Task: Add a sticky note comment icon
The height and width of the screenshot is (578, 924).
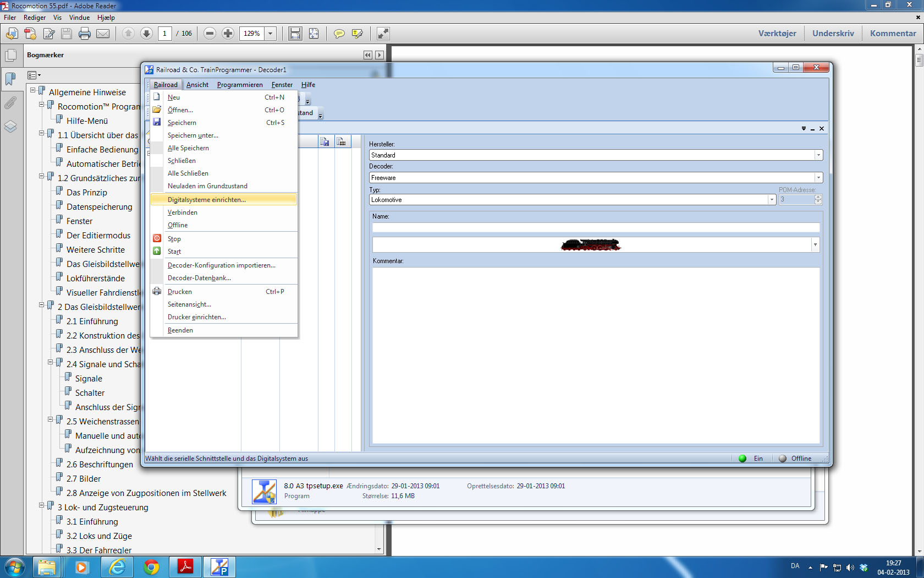Action: (339, 34)
